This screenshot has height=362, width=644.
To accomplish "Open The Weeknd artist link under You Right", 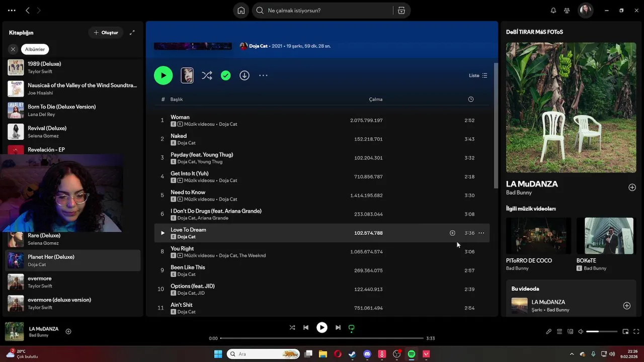I will 253,255.
